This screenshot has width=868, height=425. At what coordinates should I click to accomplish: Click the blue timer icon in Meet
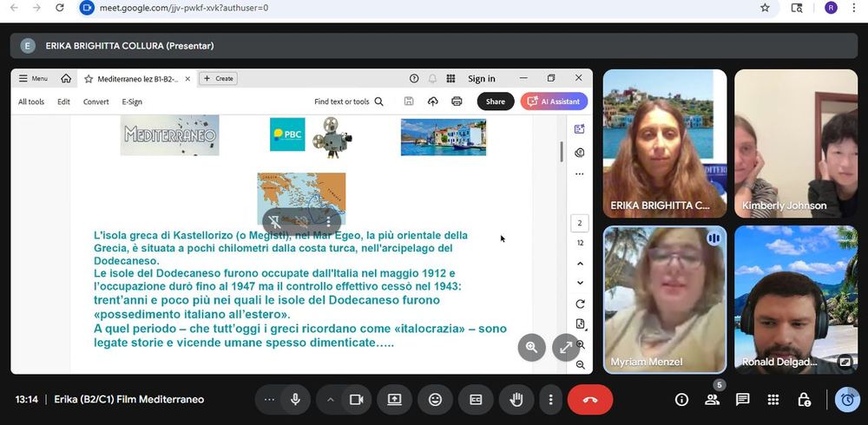(847, 400)
